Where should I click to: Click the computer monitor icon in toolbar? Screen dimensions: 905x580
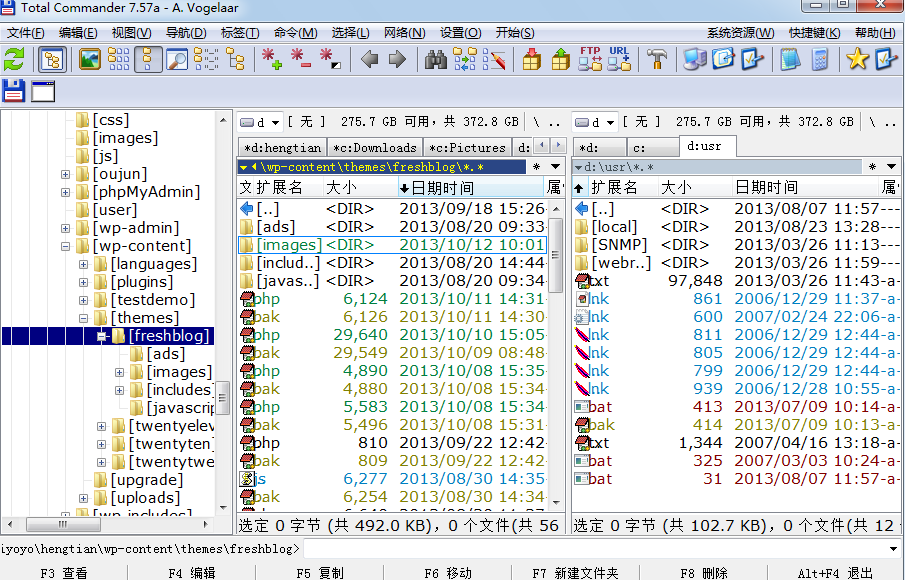[x=694, y=59]
